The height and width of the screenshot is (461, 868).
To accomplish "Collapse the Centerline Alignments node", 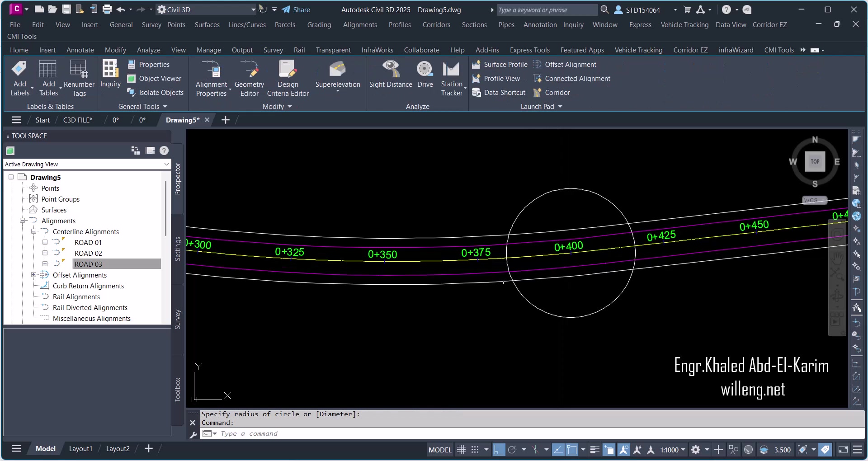I will (33, 231).
